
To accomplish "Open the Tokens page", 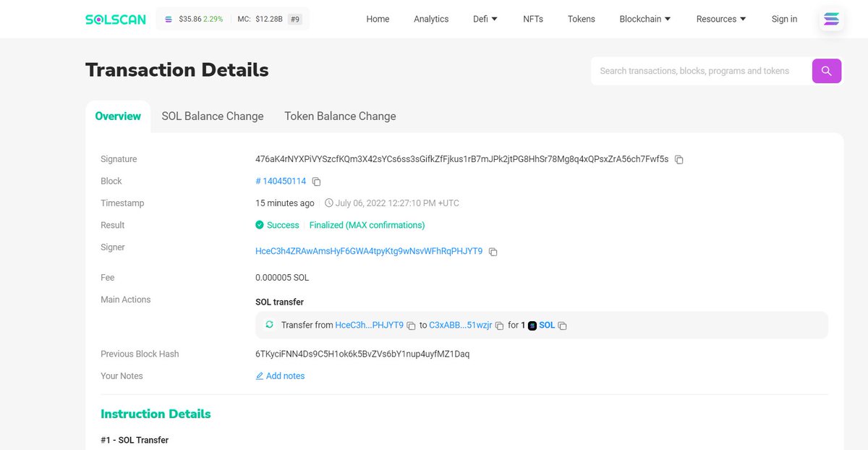I will 582,19.
